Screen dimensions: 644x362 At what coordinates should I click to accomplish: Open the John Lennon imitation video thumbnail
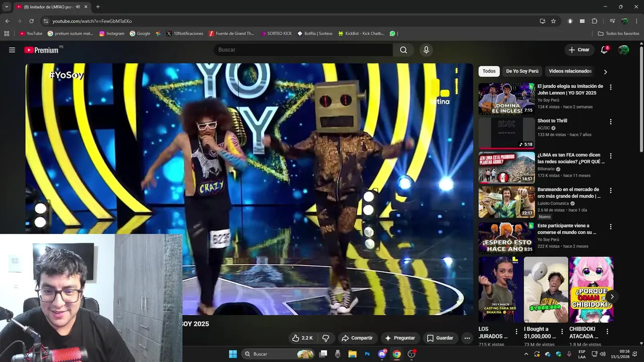[506, 99]
